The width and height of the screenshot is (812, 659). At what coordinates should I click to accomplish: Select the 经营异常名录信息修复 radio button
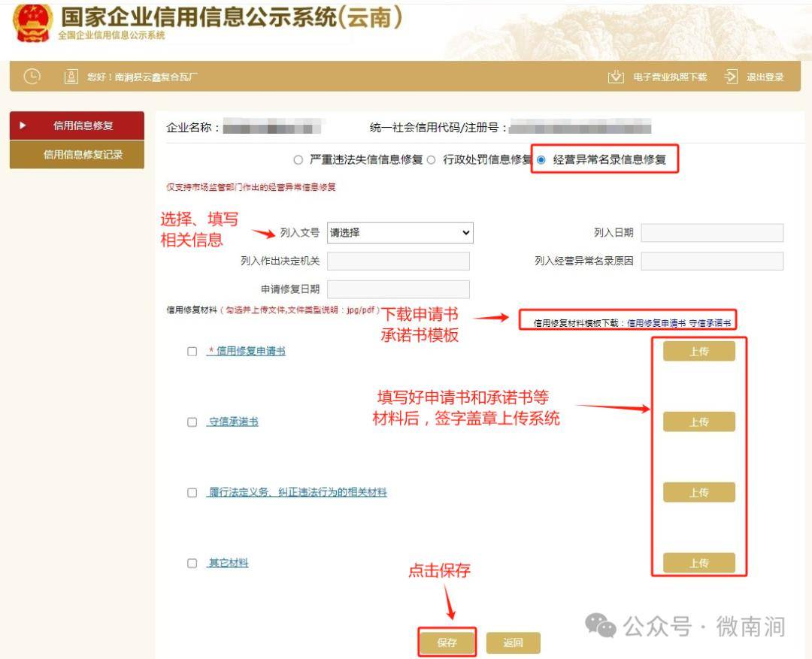point(544,159)
